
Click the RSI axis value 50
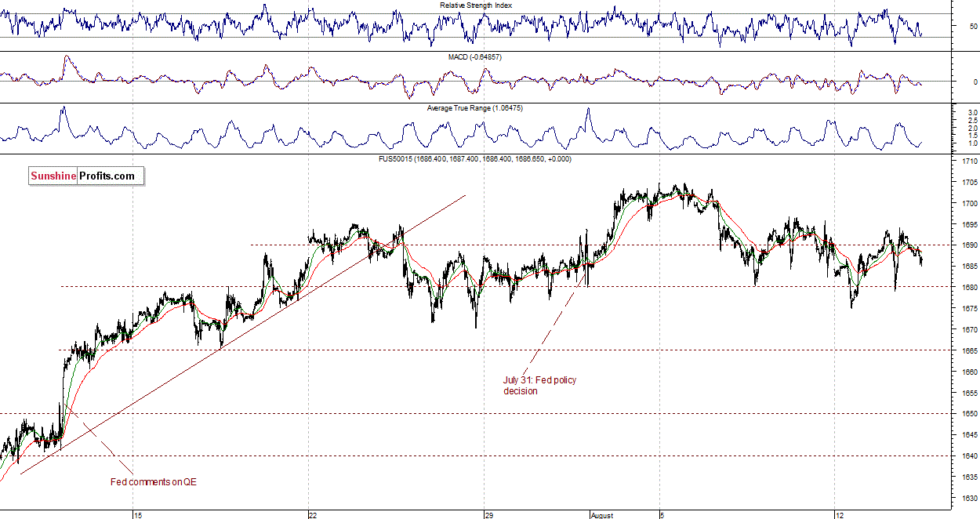point(973,26)
